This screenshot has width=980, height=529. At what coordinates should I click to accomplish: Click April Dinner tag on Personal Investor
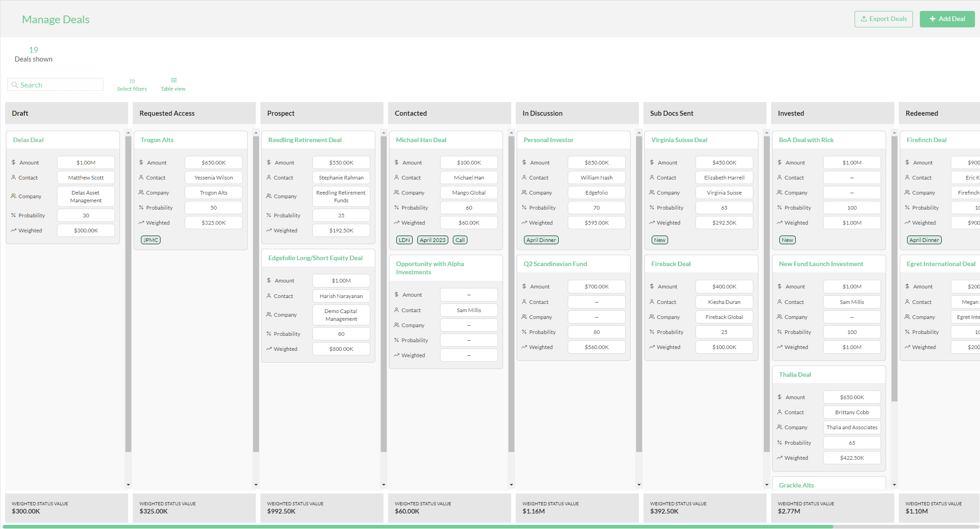[x=541, y=240]
